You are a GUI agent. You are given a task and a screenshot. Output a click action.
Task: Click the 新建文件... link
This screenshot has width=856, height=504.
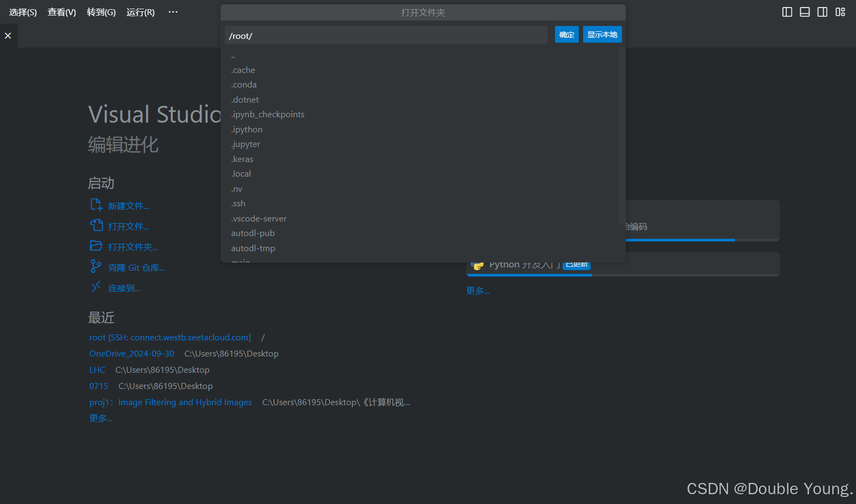[x=129, y=206]
